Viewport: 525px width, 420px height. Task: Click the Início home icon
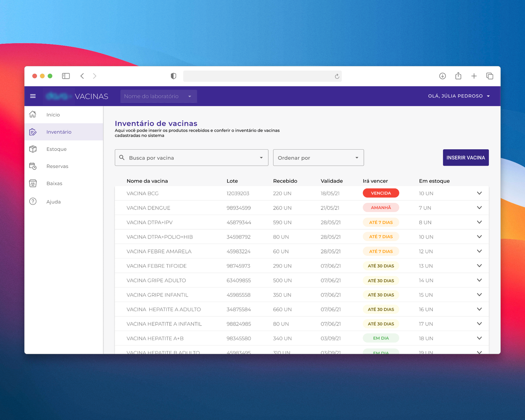click(x=33, y=115)
